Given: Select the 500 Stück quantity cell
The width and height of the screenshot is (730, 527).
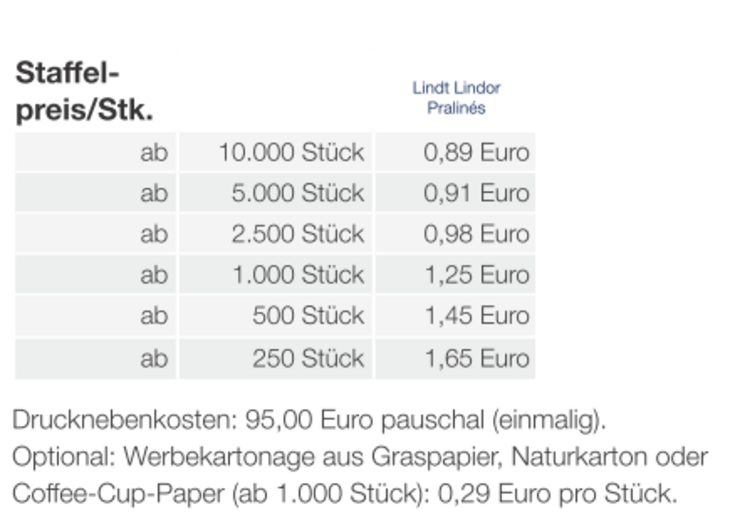Looking at the screenshot, I should coord(308,316).
